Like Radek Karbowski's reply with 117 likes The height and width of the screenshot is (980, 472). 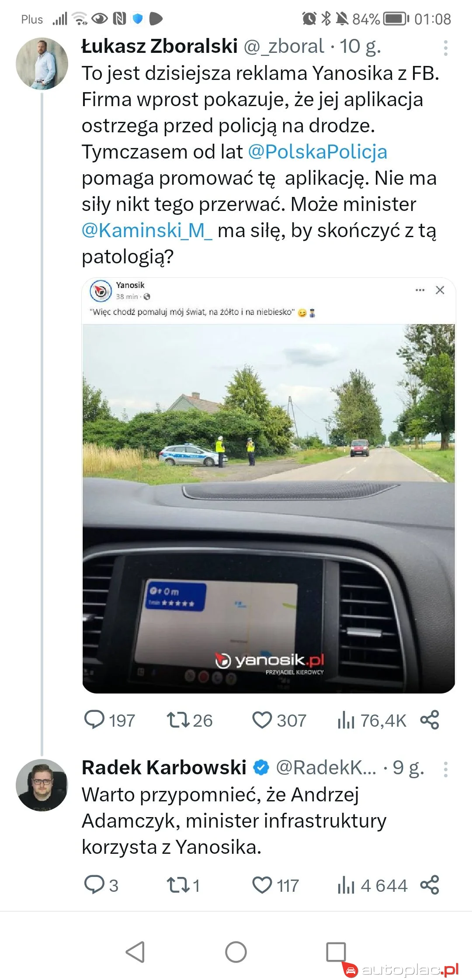coord(262,885)
